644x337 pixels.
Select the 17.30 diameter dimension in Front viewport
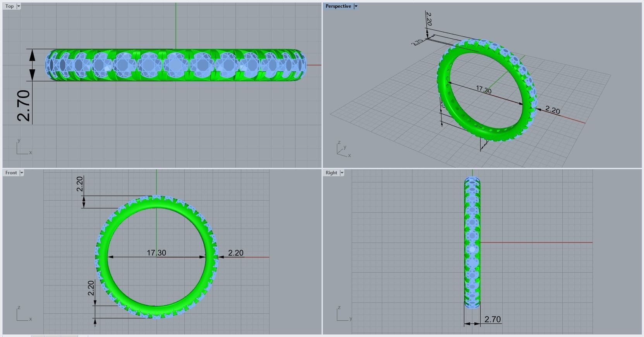156,253
